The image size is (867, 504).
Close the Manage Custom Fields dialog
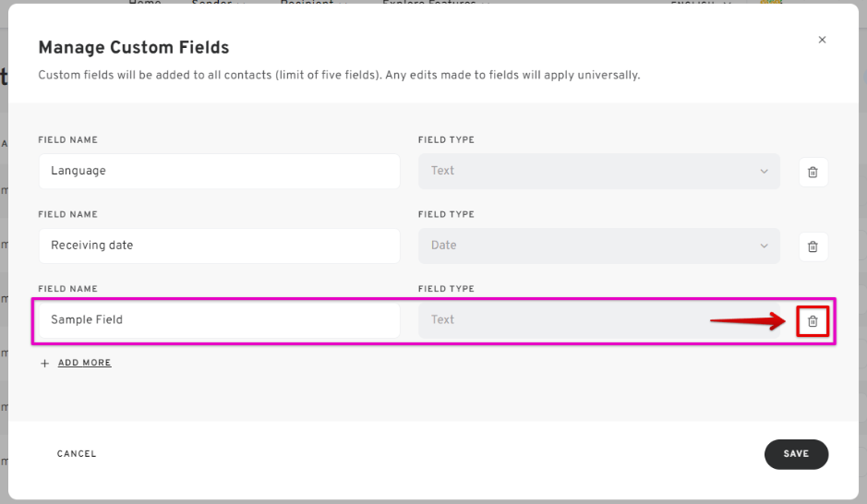point(822,40)
